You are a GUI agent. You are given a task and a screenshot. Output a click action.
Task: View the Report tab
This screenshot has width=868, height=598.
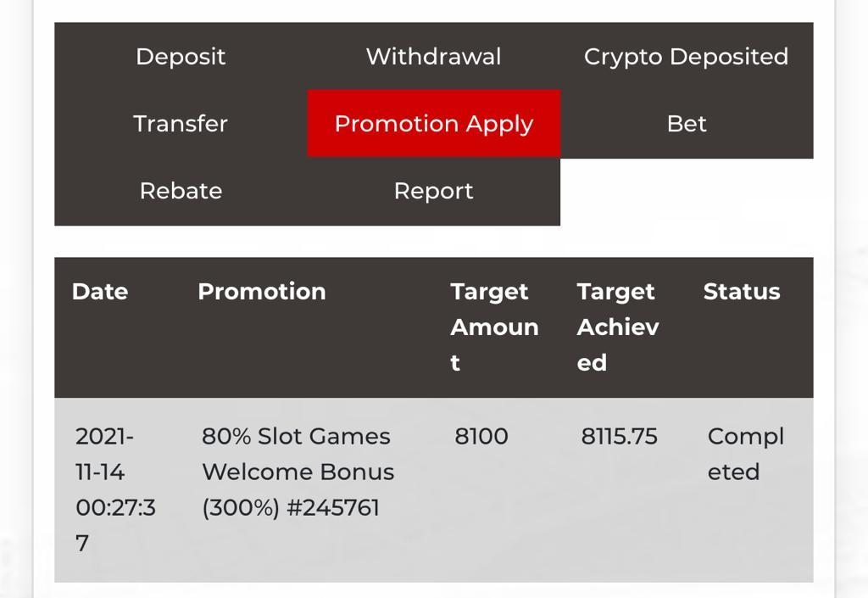(x=433, y=191)
